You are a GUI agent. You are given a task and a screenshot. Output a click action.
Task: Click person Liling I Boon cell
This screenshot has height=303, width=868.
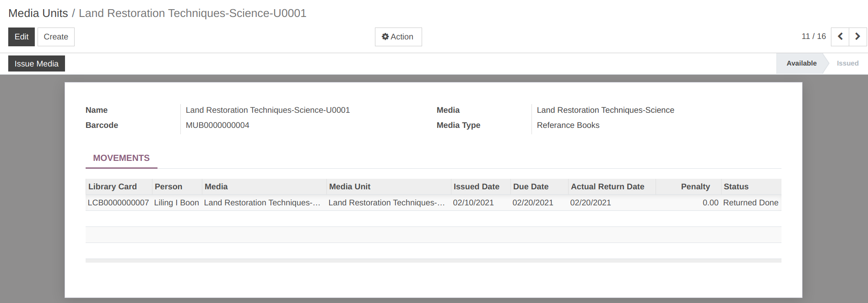(177, 203)
